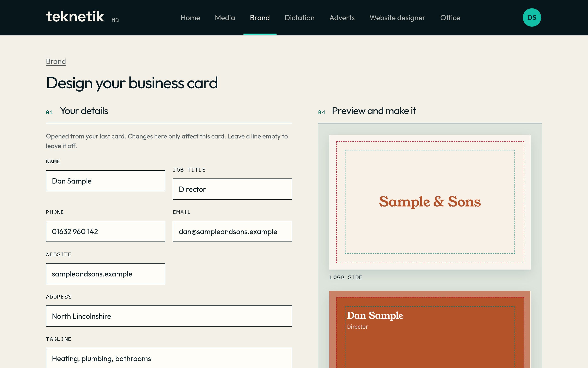Screen dimensions: 588x368
Task: Click the Phone field with 01632 960 142
Action: 105,231
